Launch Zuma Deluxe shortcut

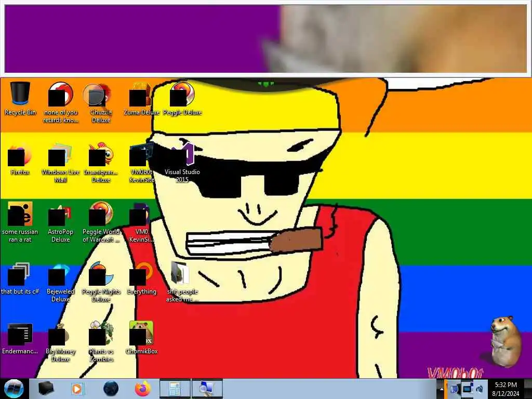coord(141,98)
